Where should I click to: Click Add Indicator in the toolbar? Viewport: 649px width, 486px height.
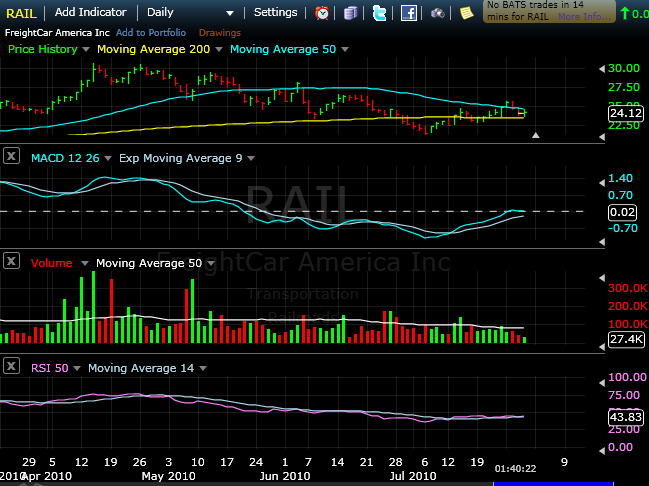pos(90,13)
